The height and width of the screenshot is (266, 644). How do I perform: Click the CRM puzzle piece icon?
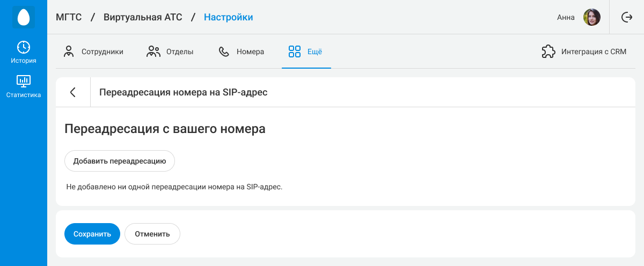(548, 51)
